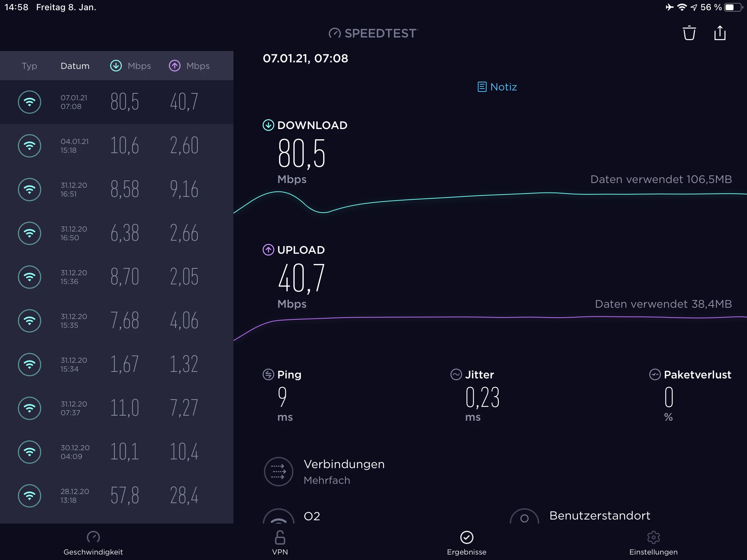Screen dimensions: 747x560
Task: Tap the share icon top right
Action: pyautogui.click(x=720, y=33)
